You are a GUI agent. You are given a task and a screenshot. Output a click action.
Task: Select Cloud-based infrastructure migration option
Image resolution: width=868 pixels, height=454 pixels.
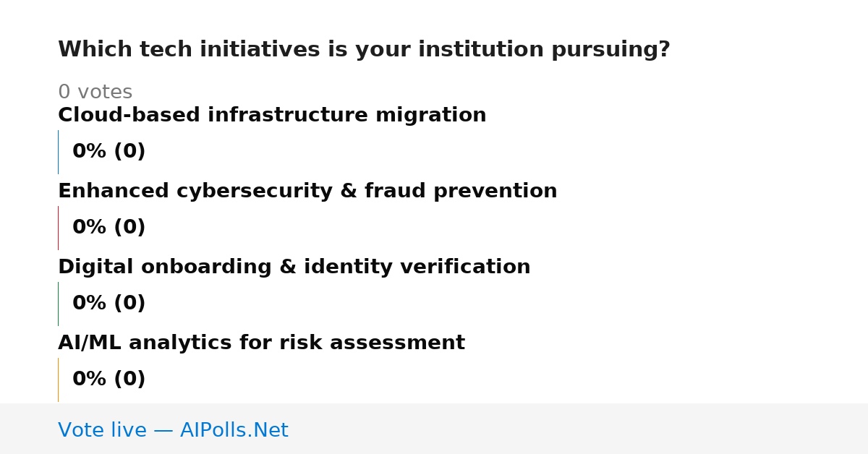tap(272, 116)
